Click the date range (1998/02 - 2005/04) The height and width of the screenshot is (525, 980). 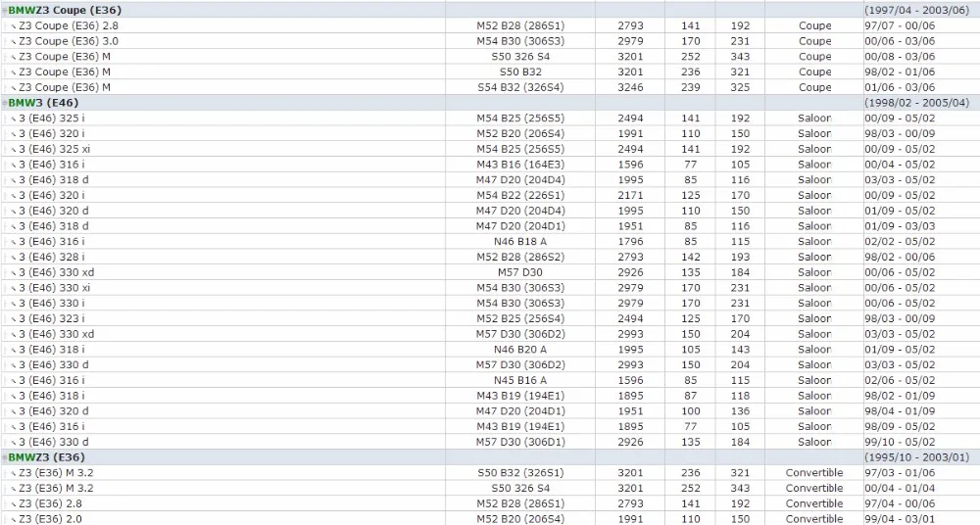coord(917,103)
